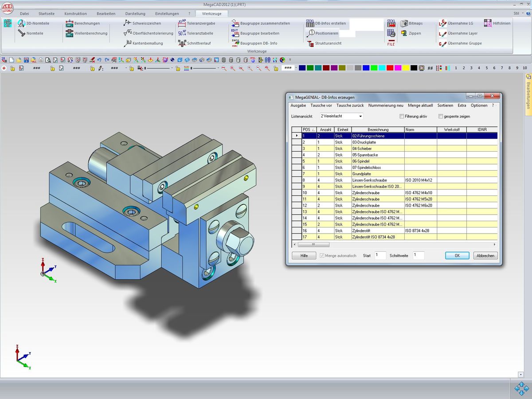Apply Übernahme Layer
Image resolution: width=532 pixels, height=399 pixels.
point(458,33)
